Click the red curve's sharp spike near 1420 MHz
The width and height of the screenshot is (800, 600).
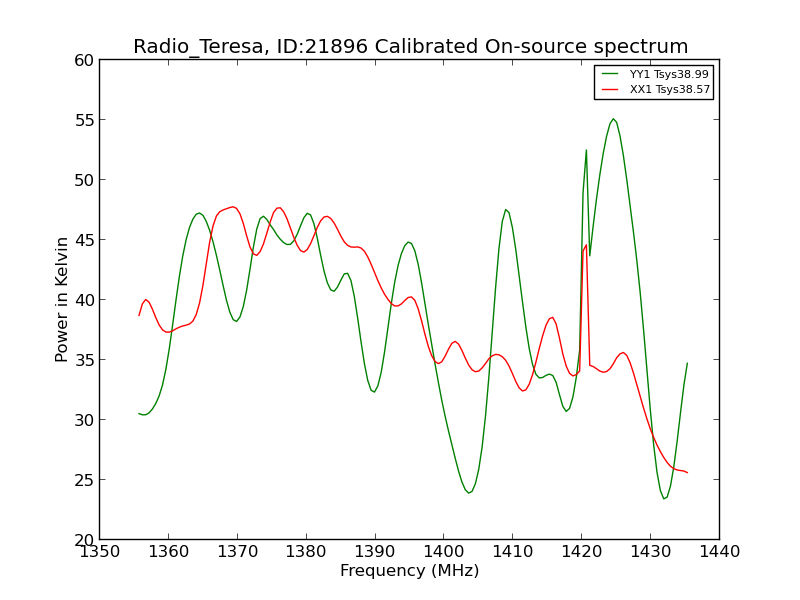point(586,245)
